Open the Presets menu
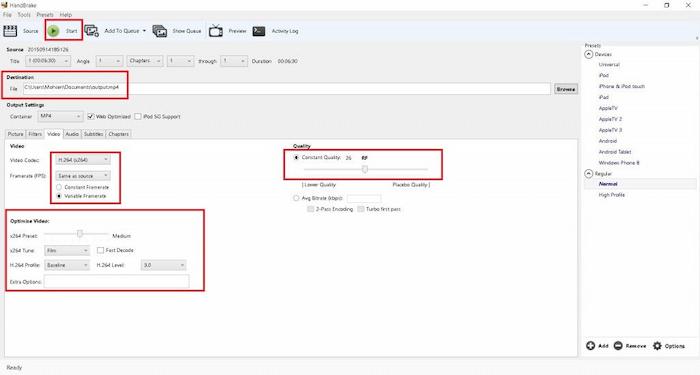The width and height of the screenshot is (700, 375). [x=45, y=15]
